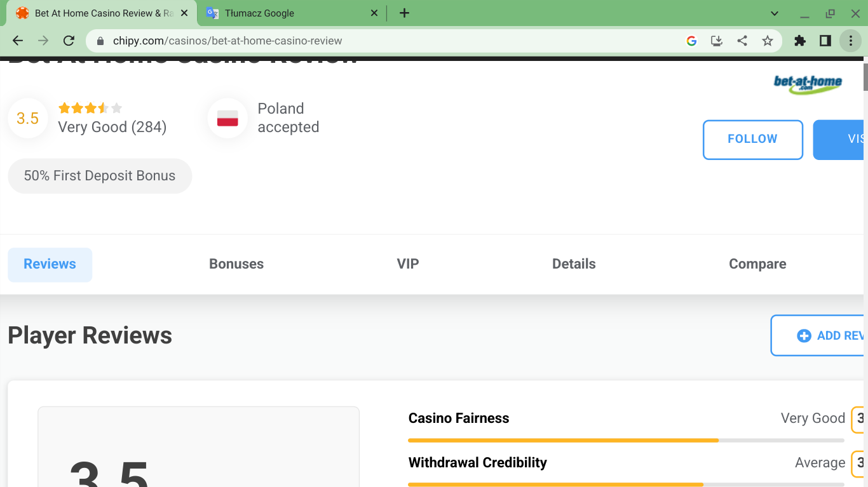Toggle the browser side panel icon

click(x=825, y=41)
